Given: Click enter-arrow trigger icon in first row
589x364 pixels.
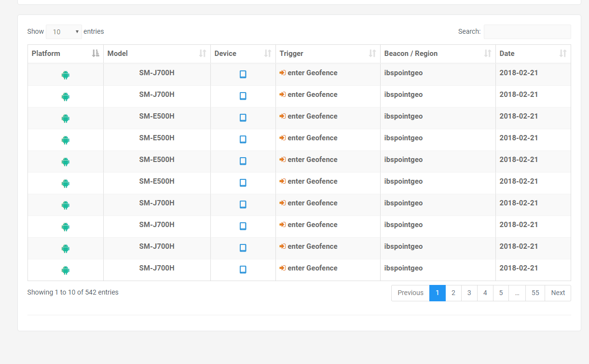Looking at the screenshot, I should pyautogui.click(x=283, y=73).
